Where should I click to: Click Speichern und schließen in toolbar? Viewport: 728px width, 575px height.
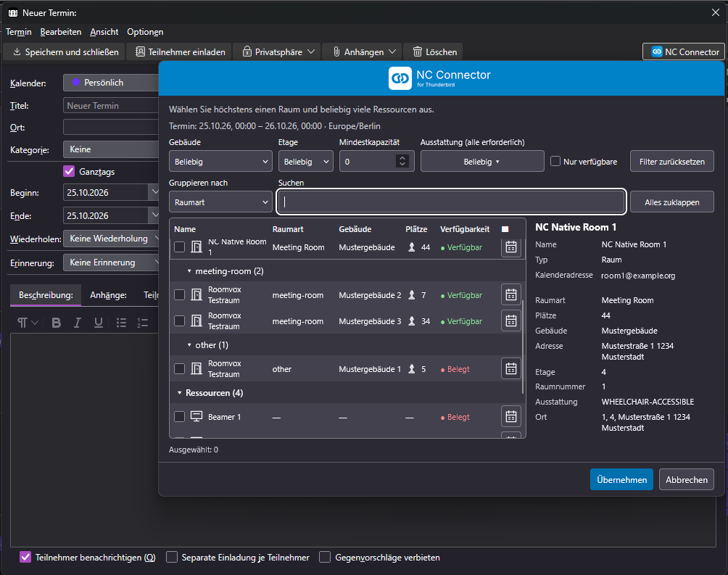(x=65, y=51)
